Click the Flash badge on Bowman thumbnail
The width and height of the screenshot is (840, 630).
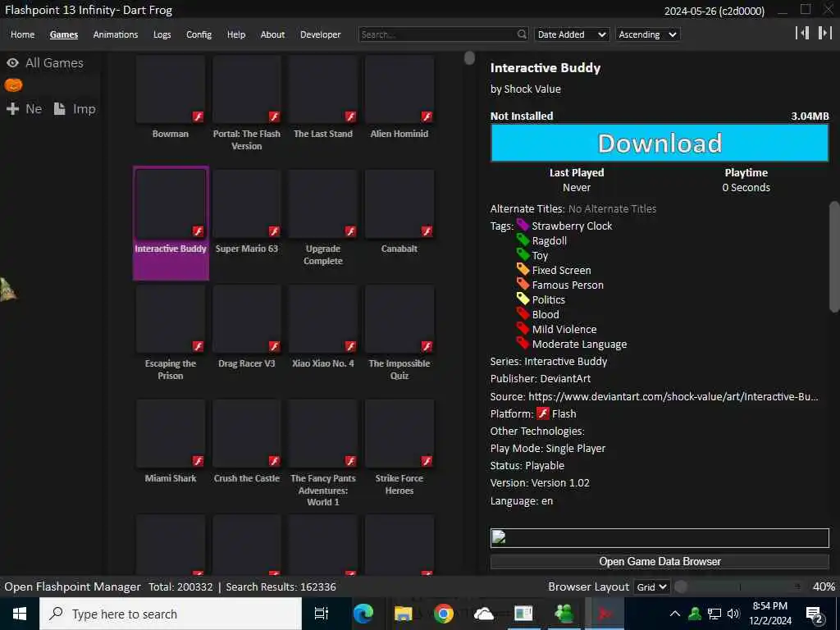pos(199,116)
